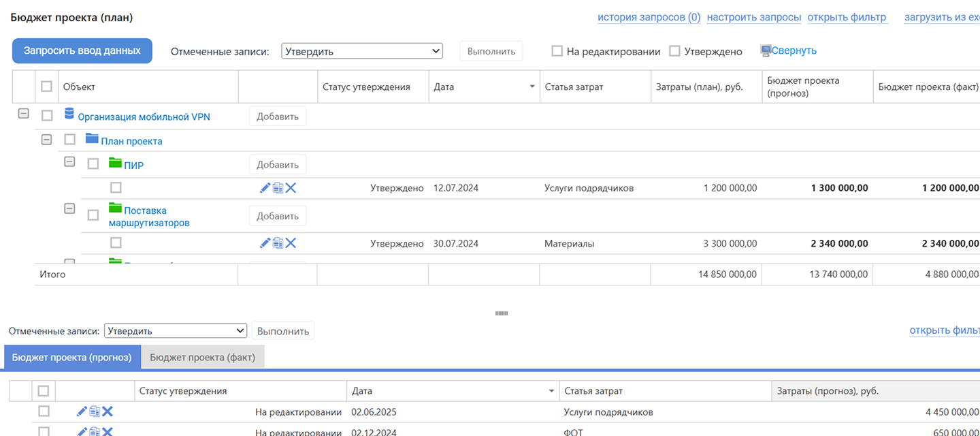Click the copy icon in ПИР budget row
The height and width of the screenshot is (436, 980).
pyautogui.click(x=278, y=188)
